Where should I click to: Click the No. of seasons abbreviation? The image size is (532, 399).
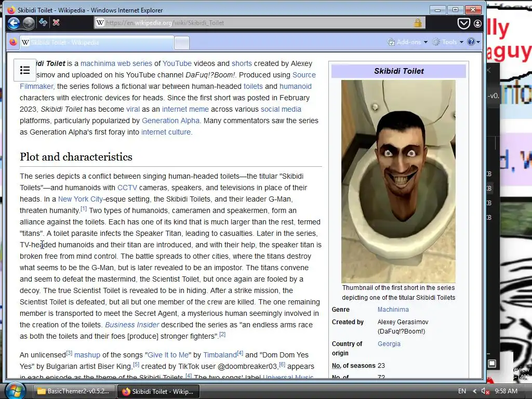(337, 366)
